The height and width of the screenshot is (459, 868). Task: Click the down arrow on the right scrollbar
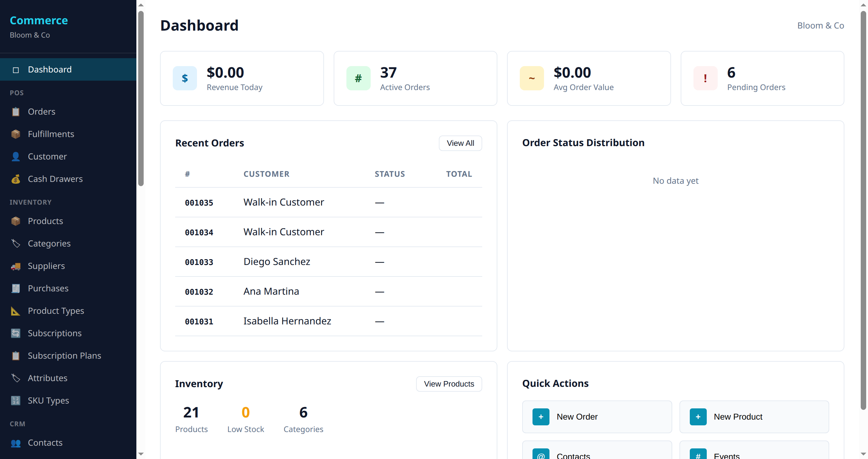pyautogui.click(x=864, y=454)
